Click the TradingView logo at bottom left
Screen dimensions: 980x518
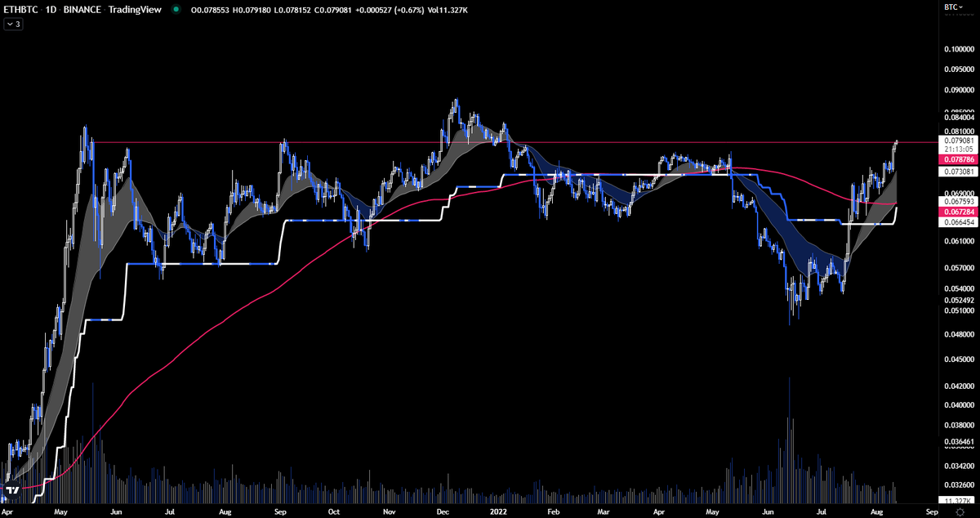point(13,492)
